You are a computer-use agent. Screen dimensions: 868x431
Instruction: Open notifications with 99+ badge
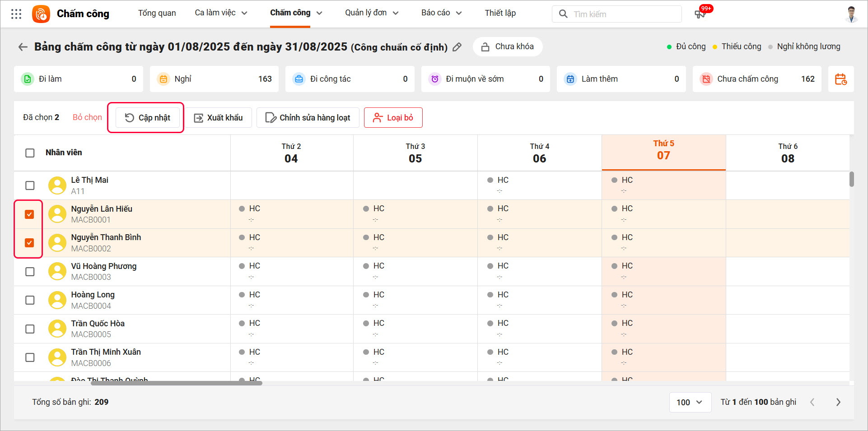(x=700, y=14)
